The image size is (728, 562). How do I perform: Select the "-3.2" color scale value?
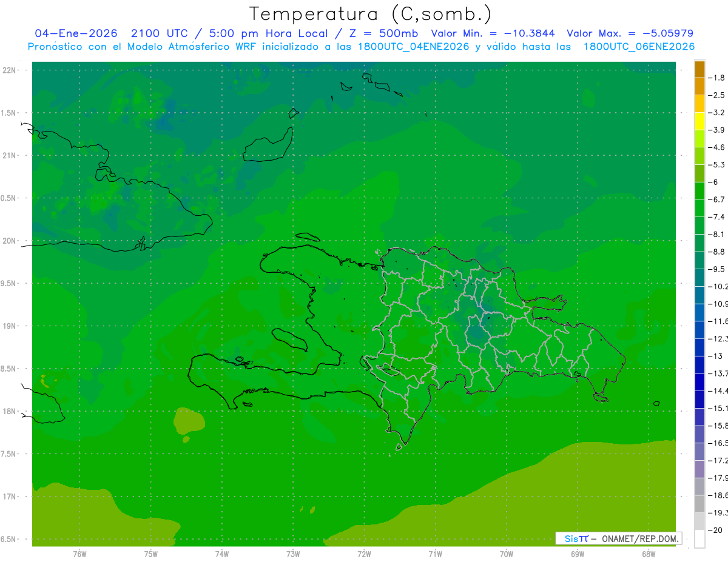point(717,113)
